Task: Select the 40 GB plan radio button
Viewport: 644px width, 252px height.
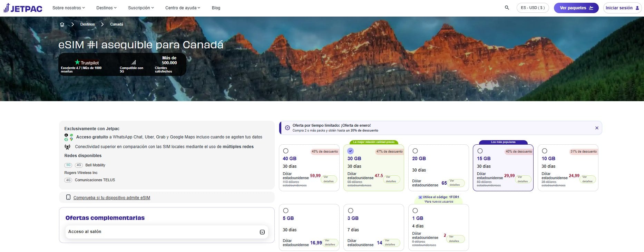Action: [x=286, y=151]
